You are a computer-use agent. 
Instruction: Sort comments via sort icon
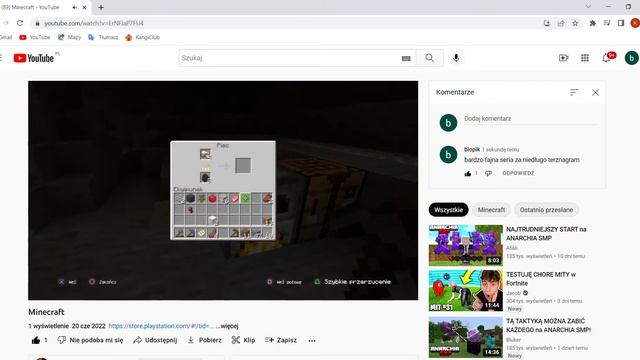coord(574,92)
